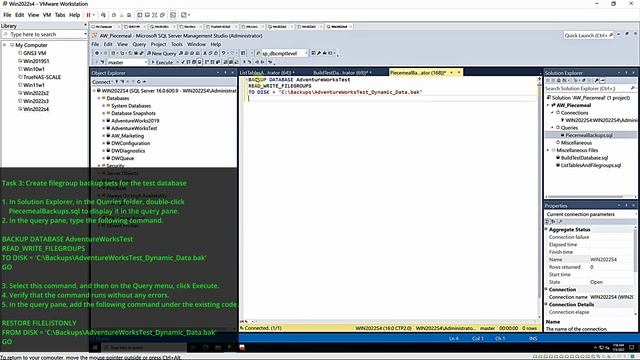Image resolution: width=640 pixels, height=360 pixels.
Task: Expand the AdventureWorks2019 database node
Action: 104,121
